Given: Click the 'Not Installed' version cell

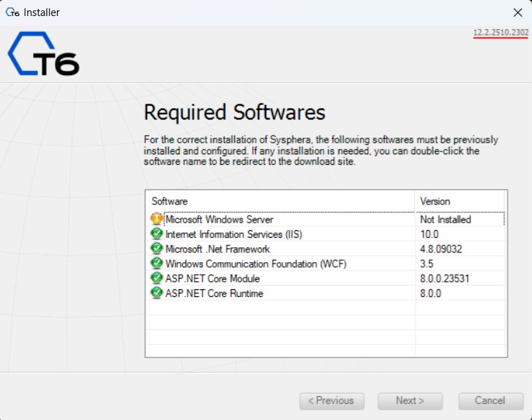Looking at the screenshot, I should pyautogui.click(x=446, y=220).
